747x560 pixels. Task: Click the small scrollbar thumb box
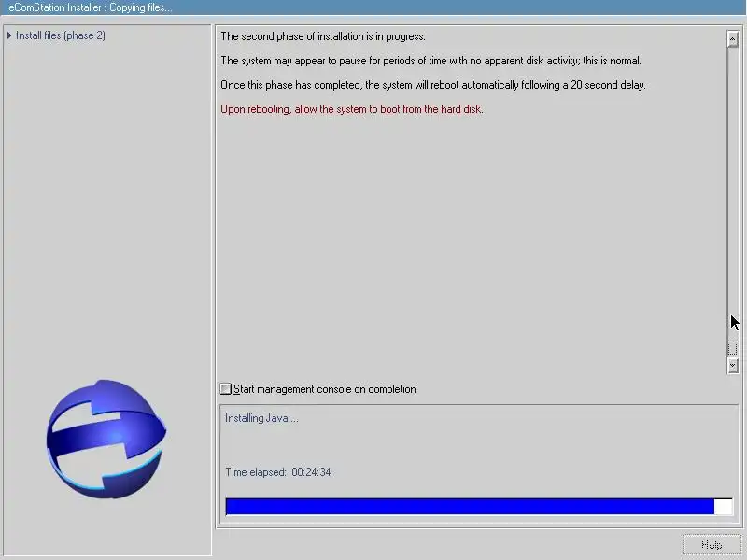point(733,348)
